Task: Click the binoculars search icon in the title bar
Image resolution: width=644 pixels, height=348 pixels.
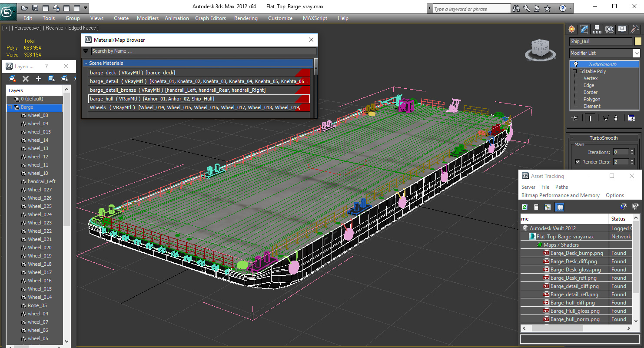Action: pos(516,8)
